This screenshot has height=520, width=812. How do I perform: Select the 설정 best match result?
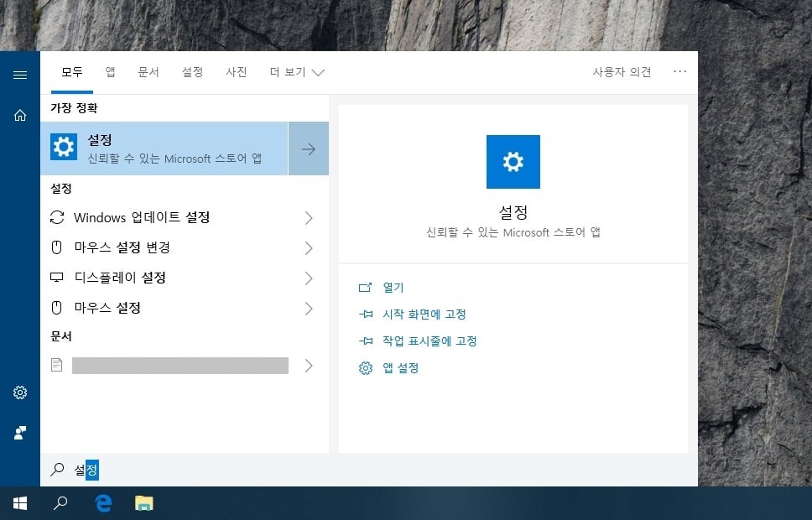click(x=164, y=148)
